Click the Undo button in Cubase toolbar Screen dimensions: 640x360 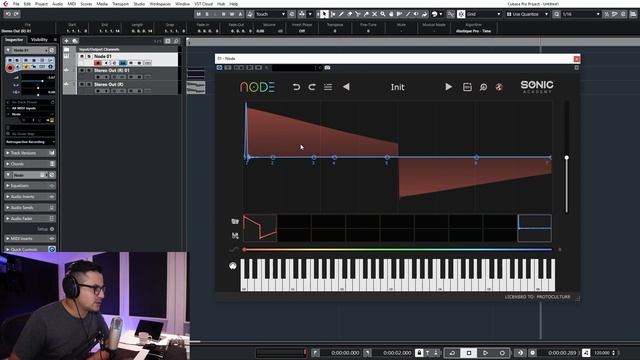(x=8, y=14)
